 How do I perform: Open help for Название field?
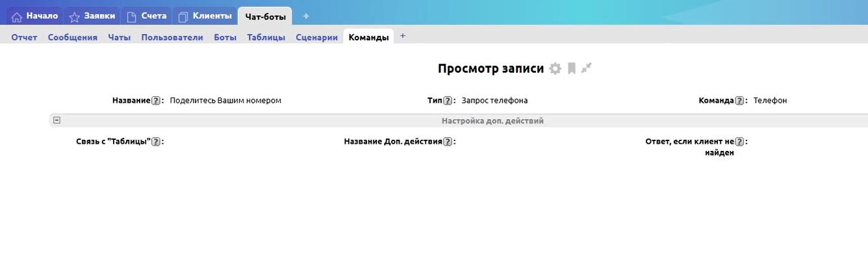156,101
